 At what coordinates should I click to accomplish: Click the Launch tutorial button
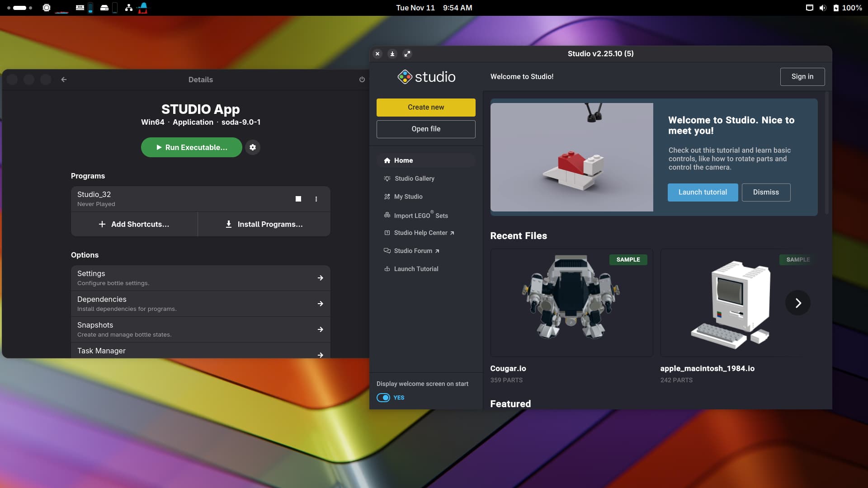(703, 192)
